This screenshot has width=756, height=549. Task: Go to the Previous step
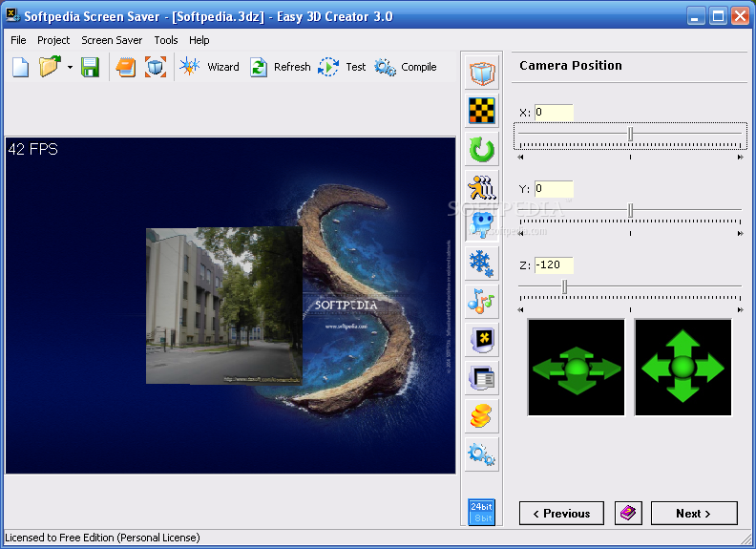561,514
